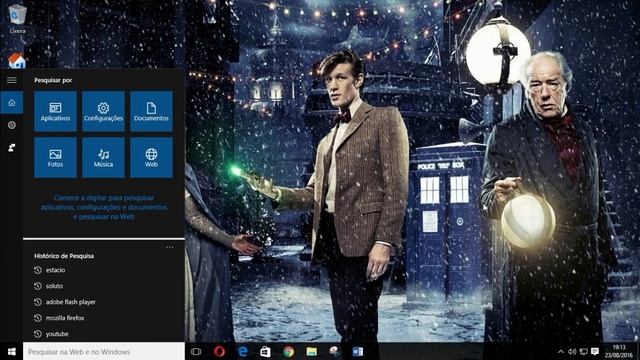
Task: Open the volume control in the system tray
Action: (572, 351)
